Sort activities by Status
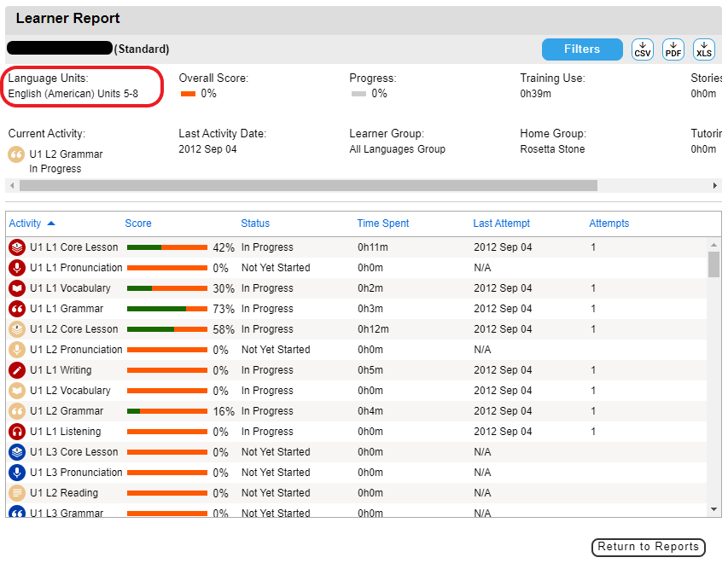The image size is (728, 569). coord(253,223)
